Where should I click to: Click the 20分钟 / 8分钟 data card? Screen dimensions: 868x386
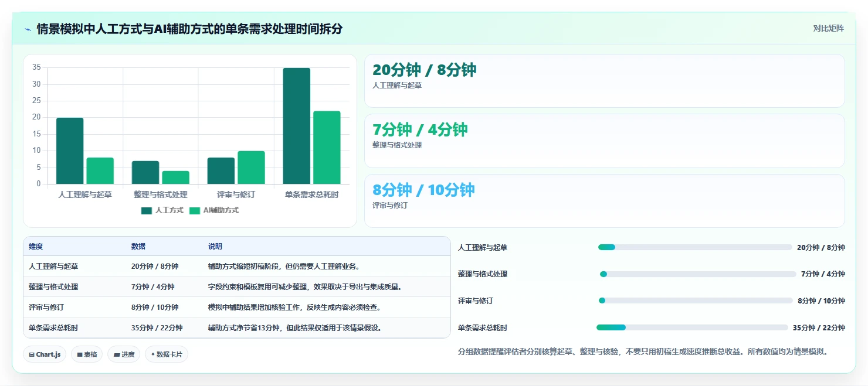(x=605, y=81)
